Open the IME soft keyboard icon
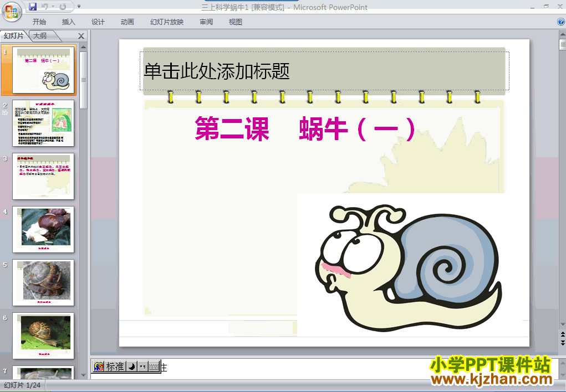 (154, 367)
